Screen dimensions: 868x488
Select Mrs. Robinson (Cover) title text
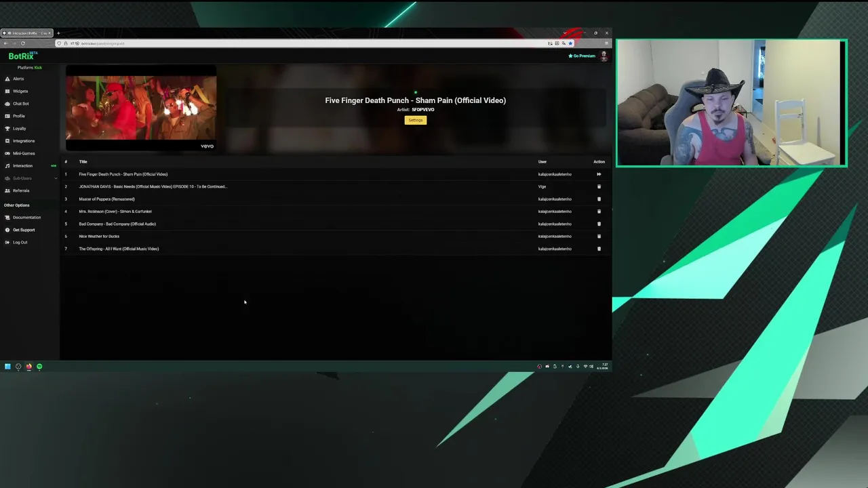point(115,211)
